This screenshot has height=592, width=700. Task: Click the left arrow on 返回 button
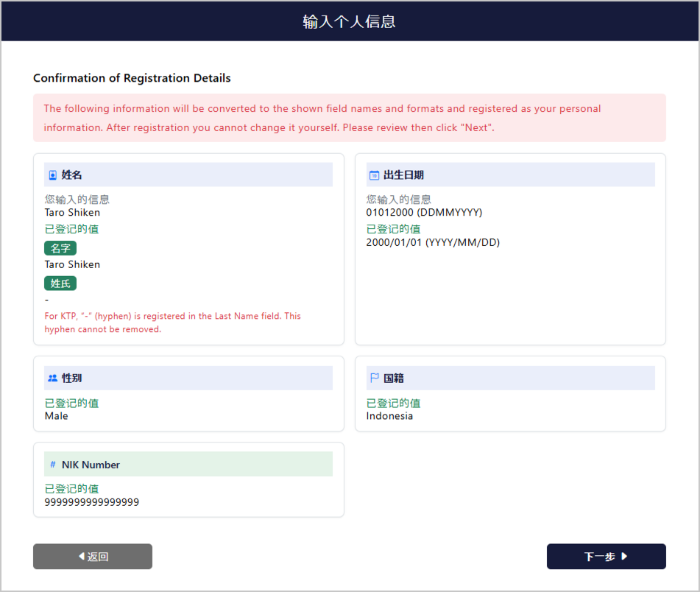click(x=81, y=556)
